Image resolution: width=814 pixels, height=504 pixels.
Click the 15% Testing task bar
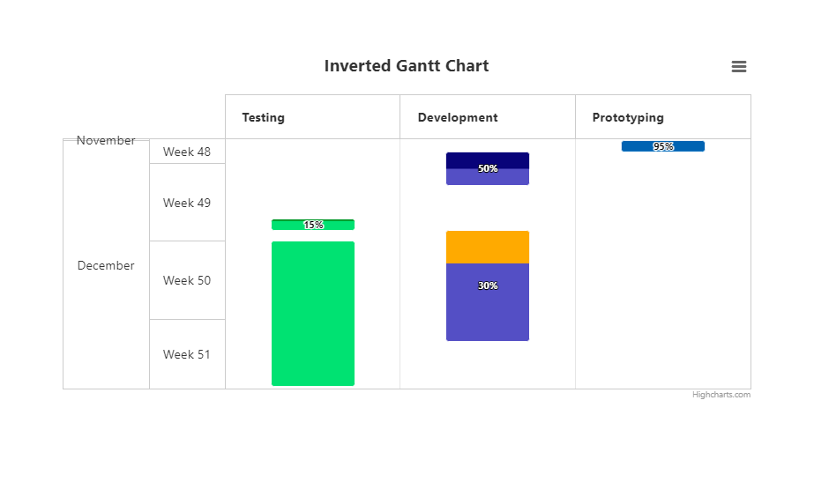(x=313, y=225)
